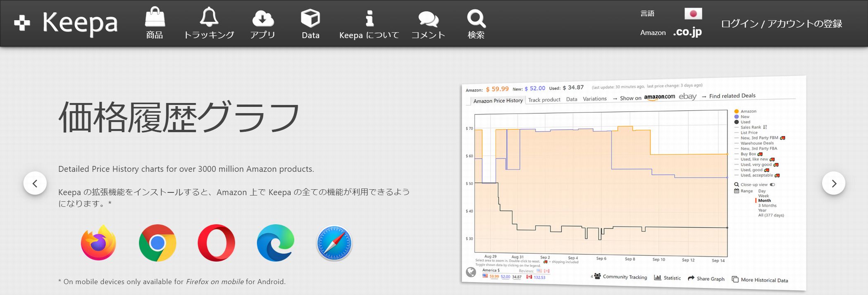Viewport: 868px width, 295px height.
Task: Go to the next carousel slide
Action: [834, 183]
